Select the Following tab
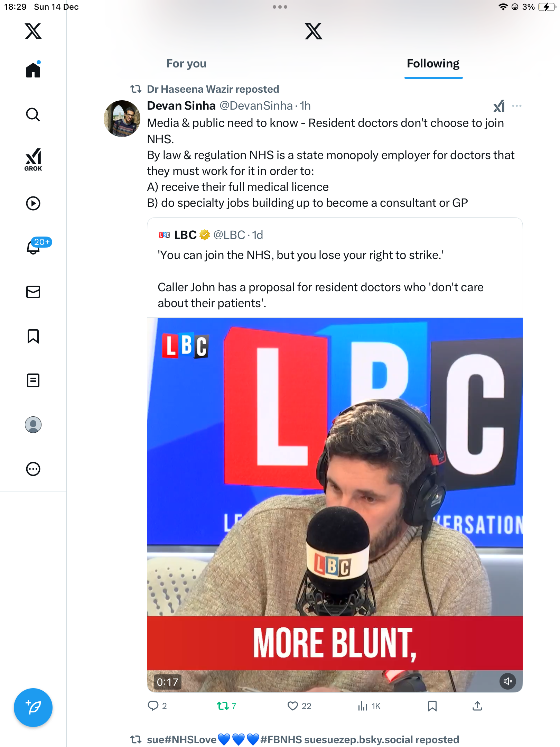The image size is (560, 747). (x=433, y=64)
